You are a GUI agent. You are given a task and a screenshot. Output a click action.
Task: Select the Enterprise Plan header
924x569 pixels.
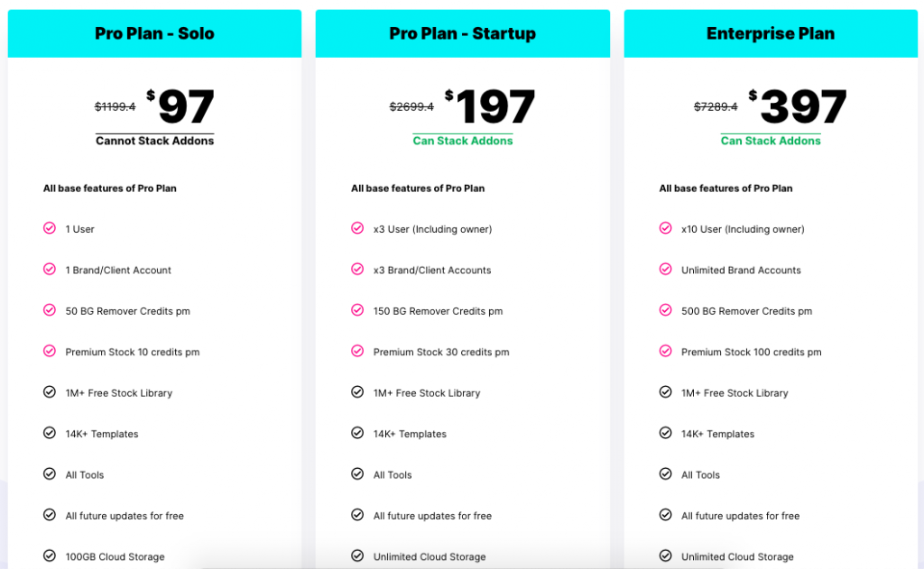771,33
